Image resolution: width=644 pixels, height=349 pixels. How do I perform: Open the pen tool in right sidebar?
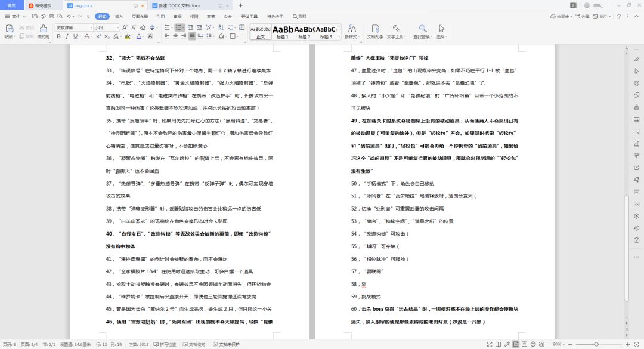coord(637,59)
